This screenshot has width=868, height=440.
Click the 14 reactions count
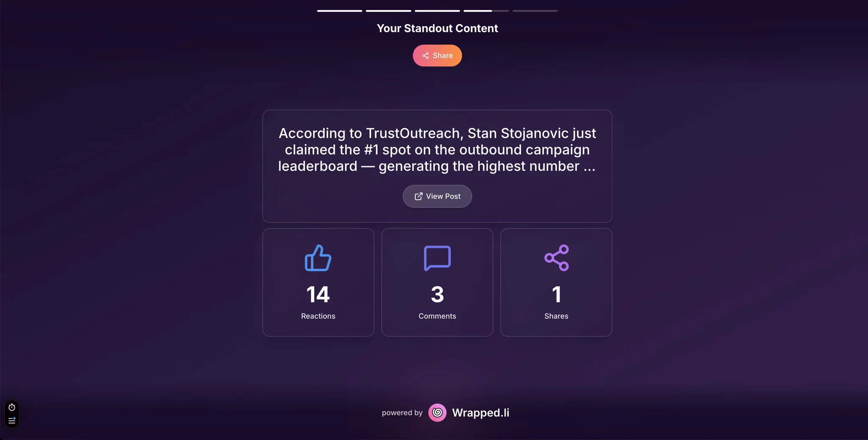tap(318, 295)
